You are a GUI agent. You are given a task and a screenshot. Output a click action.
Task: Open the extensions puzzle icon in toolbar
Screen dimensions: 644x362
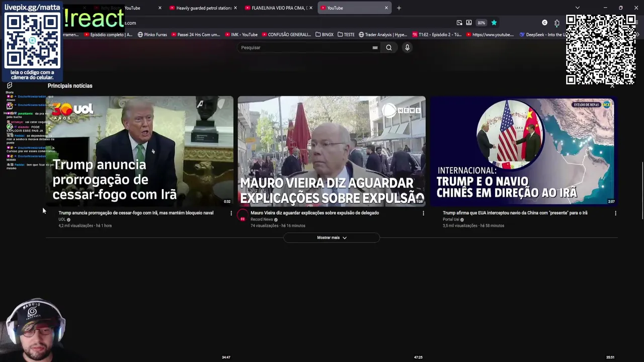point(556,23)
